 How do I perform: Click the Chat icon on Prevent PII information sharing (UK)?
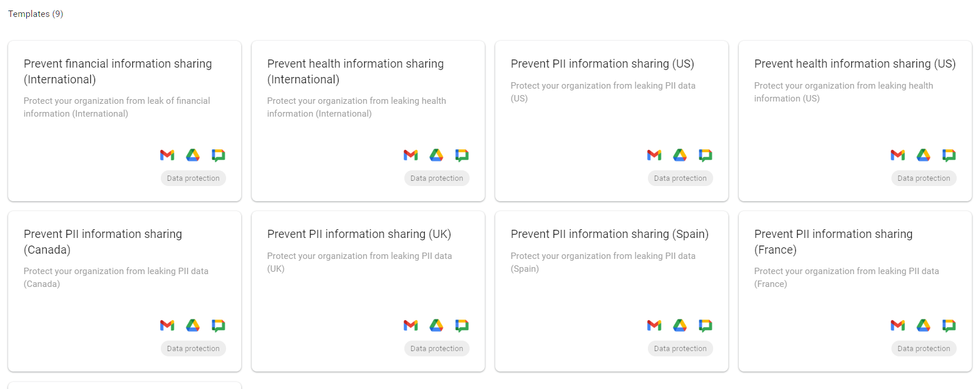point(462,325)
